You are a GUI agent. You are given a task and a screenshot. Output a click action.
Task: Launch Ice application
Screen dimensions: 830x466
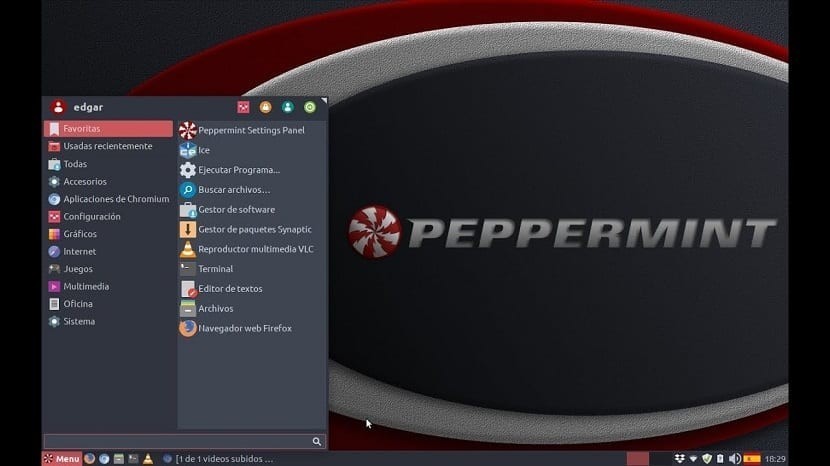[203, 150]
